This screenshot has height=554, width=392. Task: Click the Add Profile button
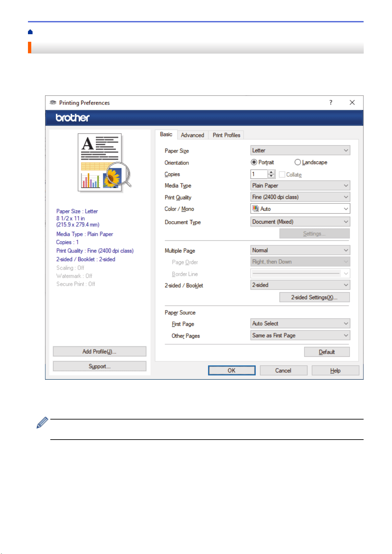pyautogui.click(x=99, y=351)
